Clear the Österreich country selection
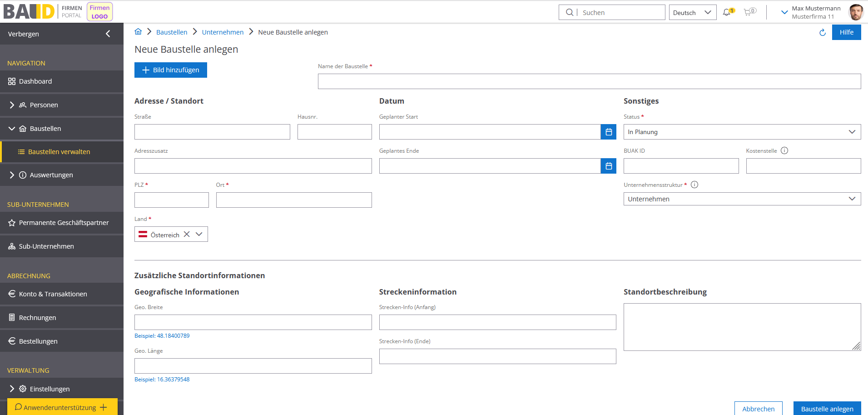 click(x=187, y=235)
